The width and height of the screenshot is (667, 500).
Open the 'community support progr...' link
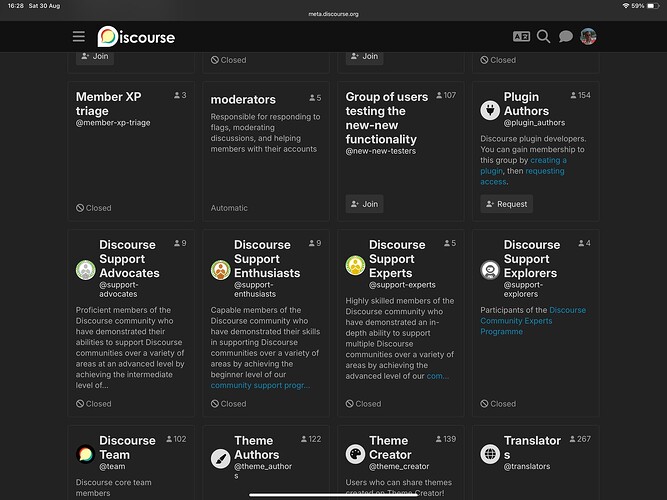[x=260, y=386]
